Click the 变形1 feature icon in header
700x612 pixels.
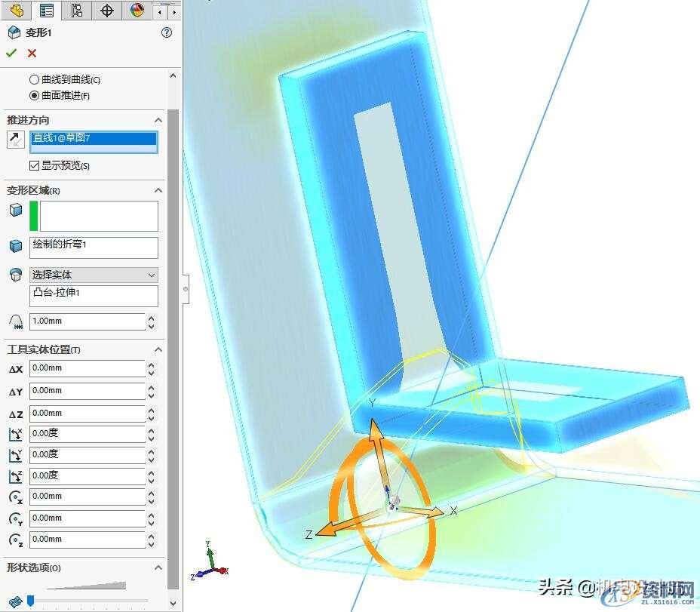(x=12, y=32)
